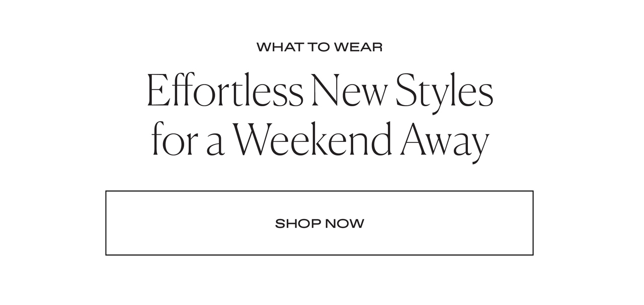The width and height of the screenshot is (644, 305).
Task: Open the Effortless New Styles headline
Action: click(x=319, y=91)
